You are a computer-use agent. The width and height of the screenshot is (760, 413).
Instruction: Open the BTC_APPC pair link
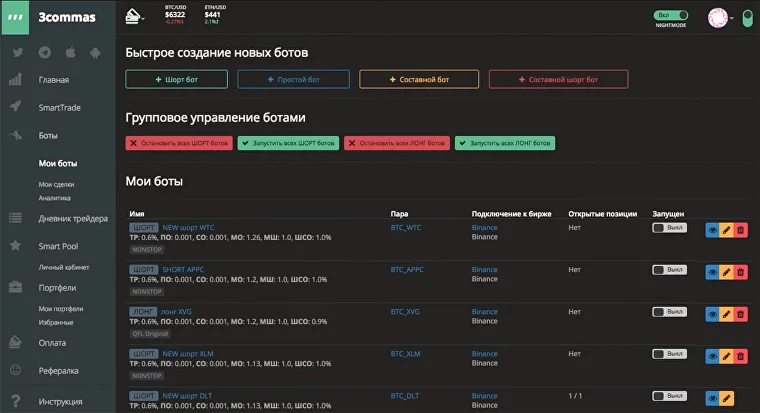[x=407, y=270]
